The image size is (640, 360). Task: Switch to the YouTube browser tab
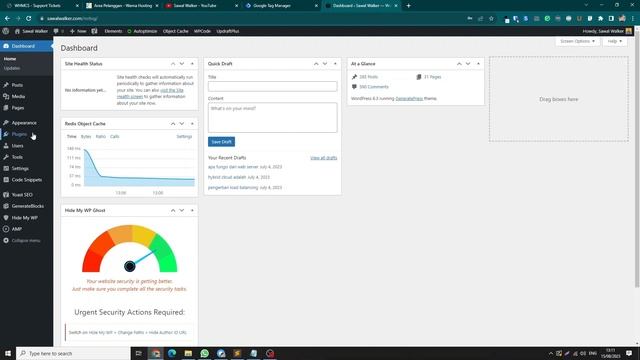coord(201,6)
